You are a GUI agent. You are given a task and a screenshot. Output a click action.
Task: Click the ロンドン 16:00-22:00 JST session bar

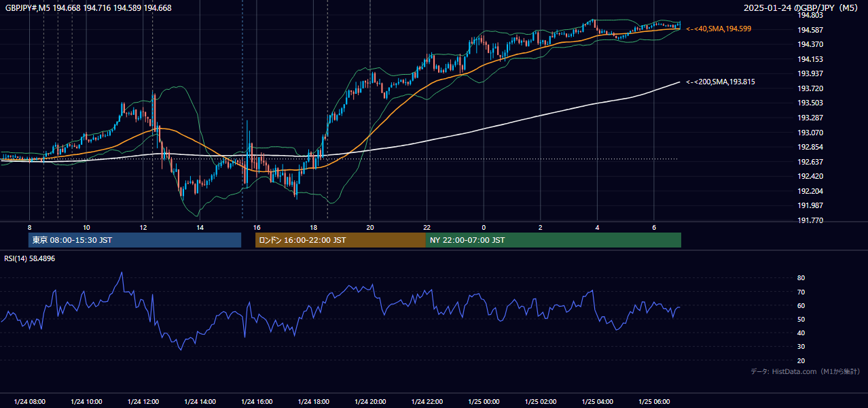pyautogui.click(x=340, y=240)
